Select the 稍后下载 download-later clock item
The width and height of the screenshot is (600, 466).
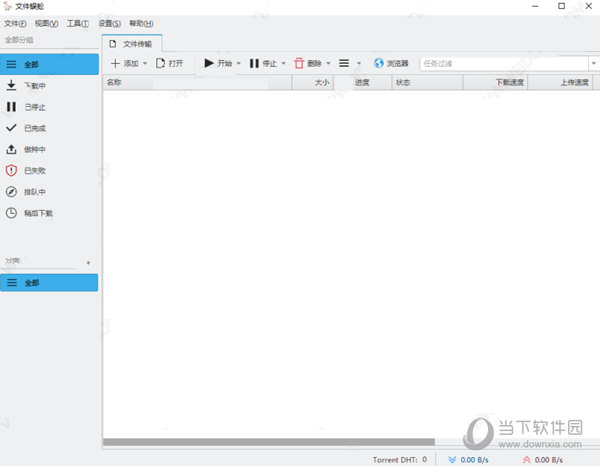(x=12, y=212)
